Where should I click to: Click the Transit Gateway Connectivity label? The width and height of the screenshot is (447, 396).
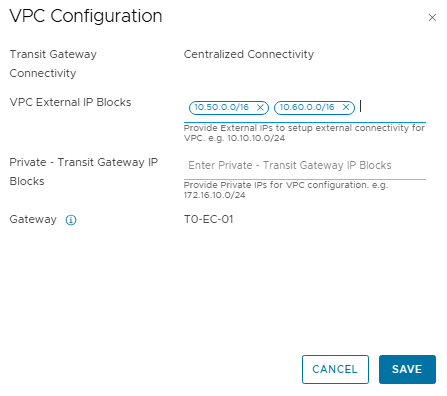point(53,64)
